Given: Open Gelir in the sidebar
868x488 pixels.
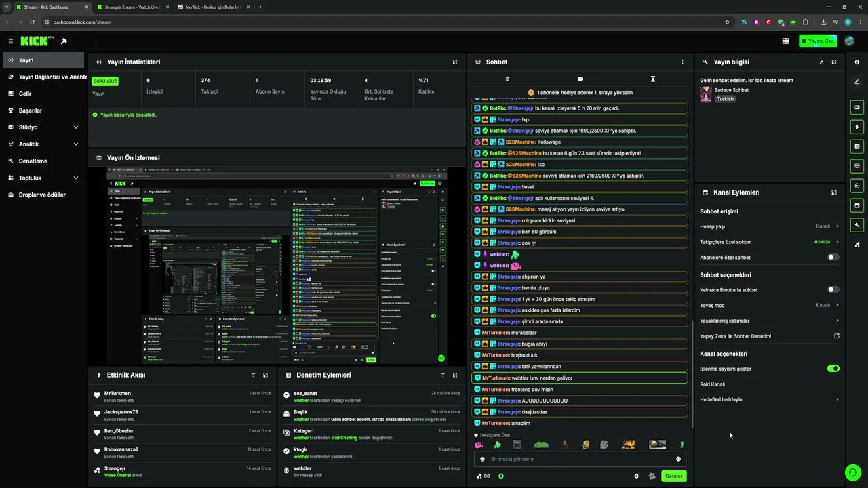Looking at the screenshot, I should point(42,94).
